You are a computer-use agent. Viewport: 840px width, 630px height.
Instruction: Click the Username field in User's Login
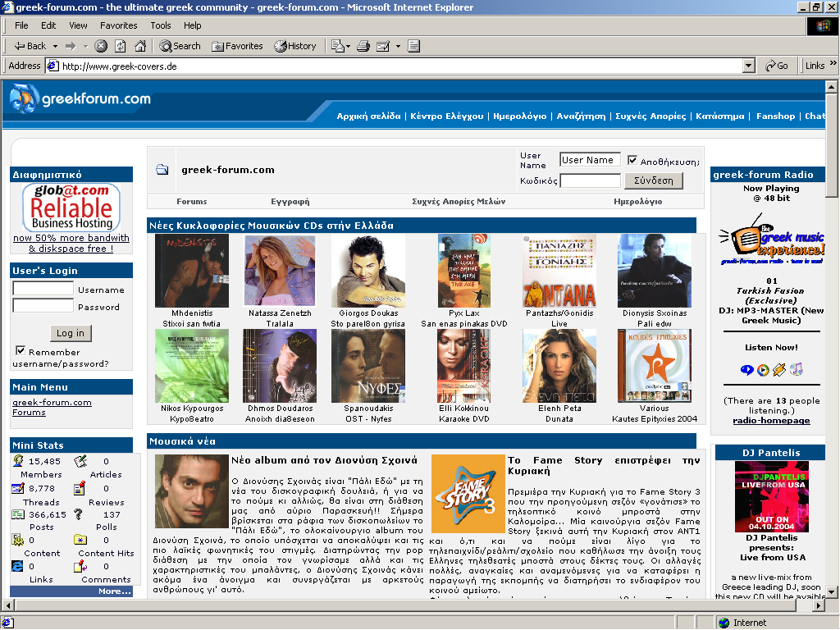(43, 289)
